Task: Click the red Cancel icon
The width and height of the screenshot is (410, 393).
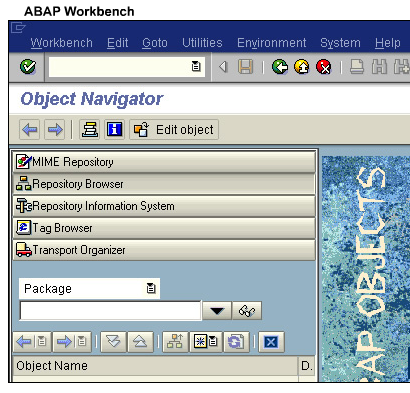Action: 324,67
